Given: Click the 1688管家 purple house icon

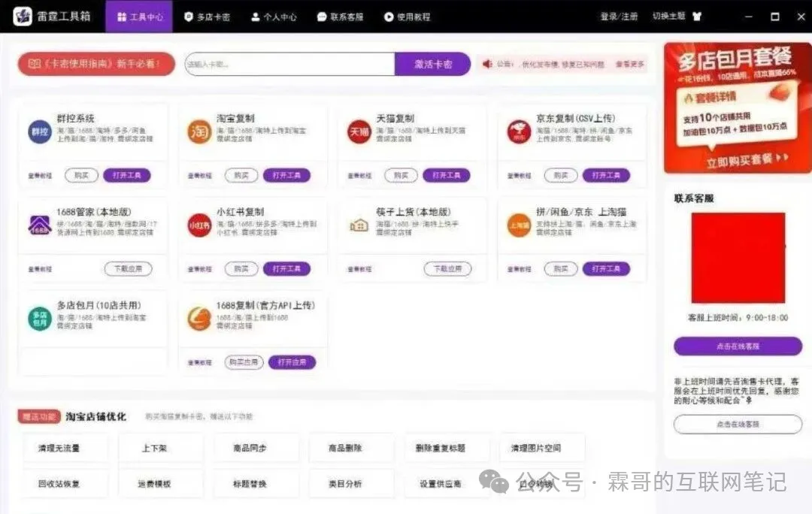Looking at the screenshot, I should pyautogui.click(x=39, y=225).
